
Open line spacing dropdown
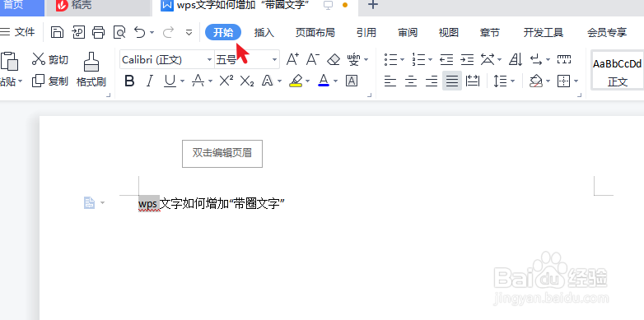tap(513, 81)
